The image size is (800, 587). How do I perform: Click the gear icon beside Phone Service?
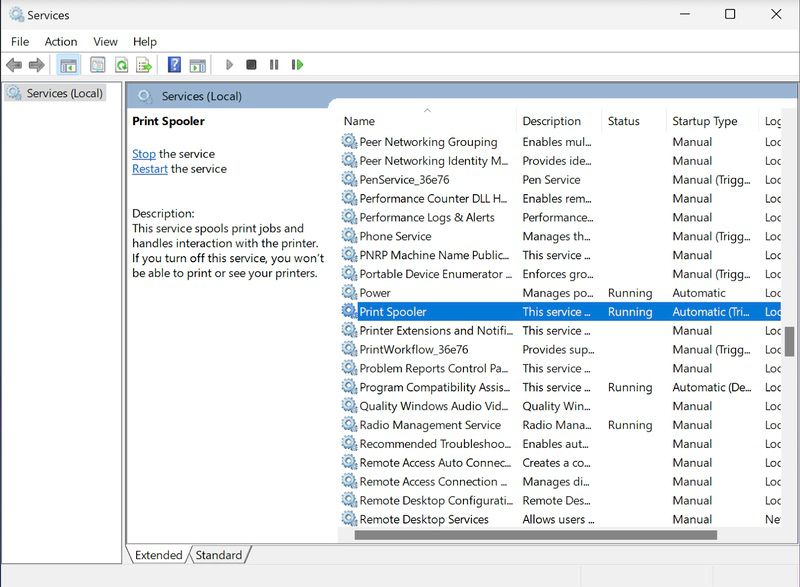pyautogui.click(x=349, y=236)
